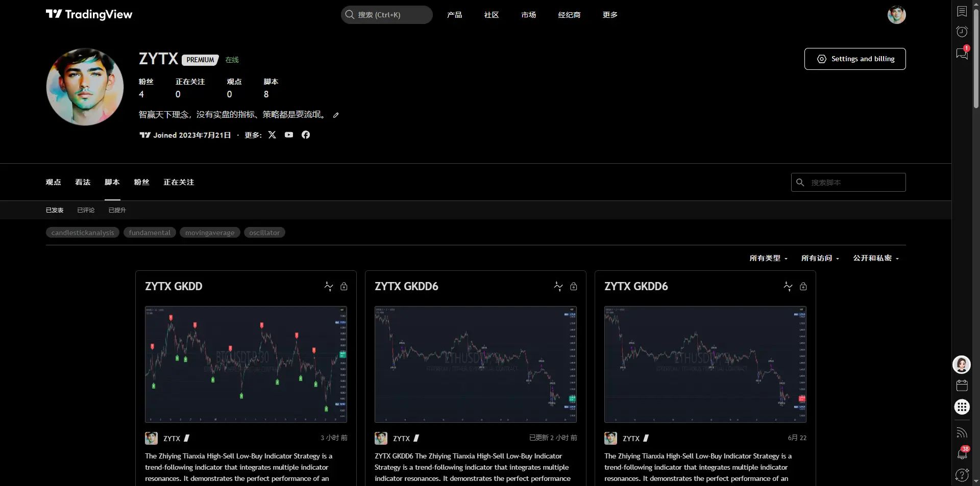Click the 粉丝 count of 4 in profile stats

click(141, 94)
